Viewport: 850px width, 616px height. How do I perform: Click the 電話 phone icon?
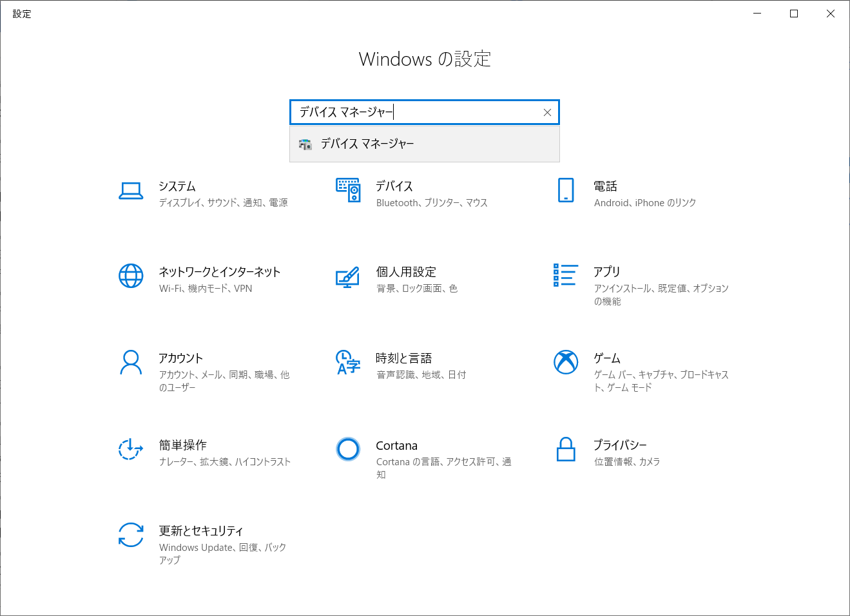click(566, 190)
